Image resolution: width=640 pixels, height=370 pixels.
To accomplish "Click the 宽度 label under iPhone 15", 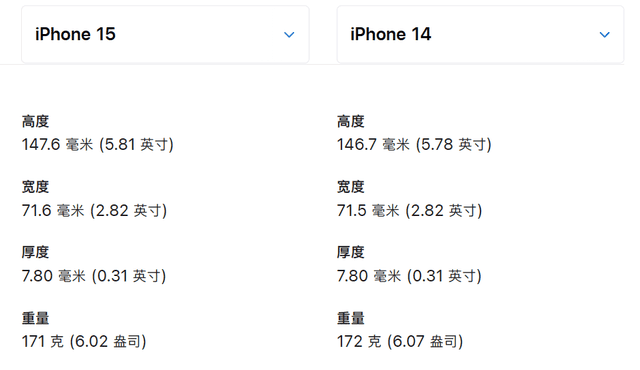I will [x=36, y=187].
